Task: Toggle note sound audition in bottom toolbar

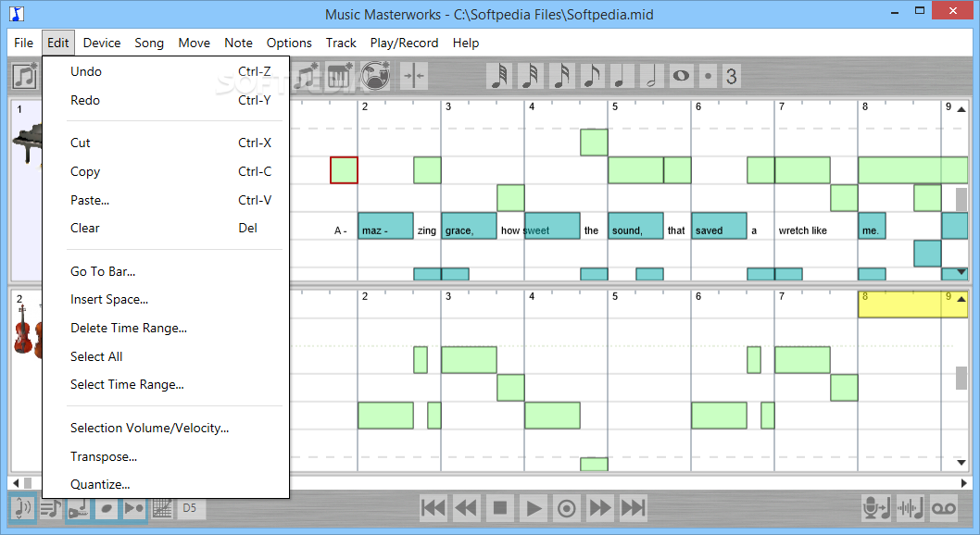Action: click(22, 508)
